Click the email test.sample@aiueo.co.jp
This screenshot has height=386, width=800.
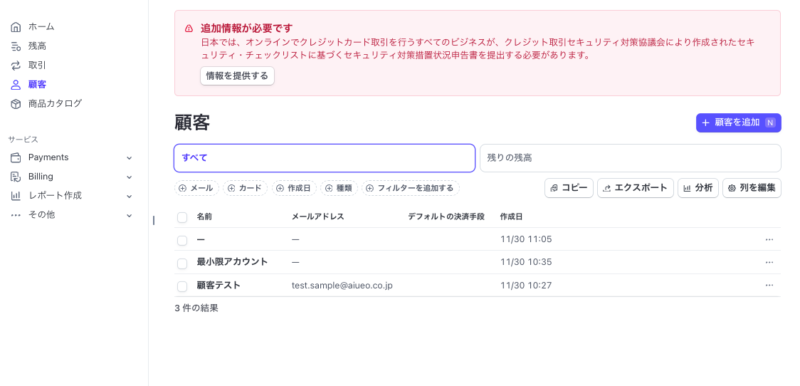[x=342, y=286]
